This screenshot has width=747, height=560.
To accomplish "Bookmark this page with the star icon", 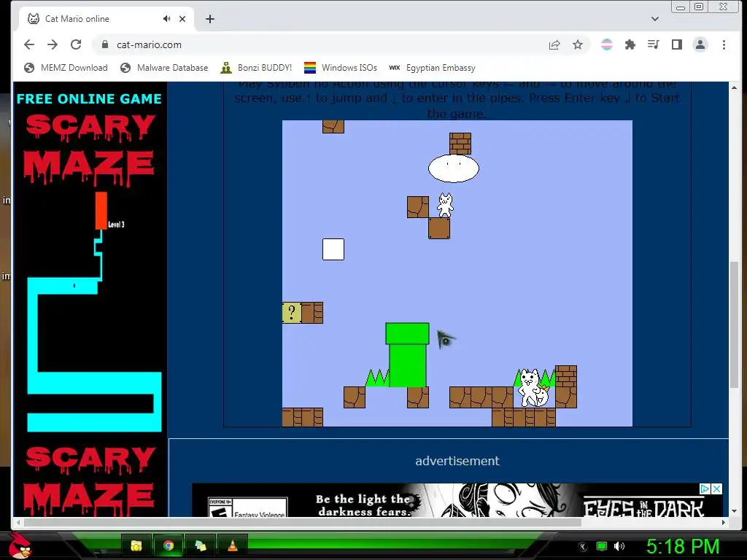I will [x=578, y=44].
